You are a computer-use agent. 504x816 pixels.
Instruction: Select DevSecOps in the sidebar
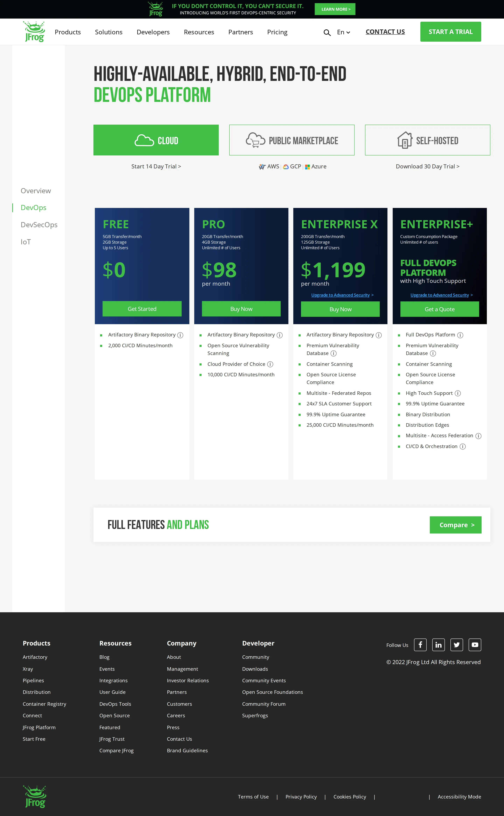coord(39,225)
